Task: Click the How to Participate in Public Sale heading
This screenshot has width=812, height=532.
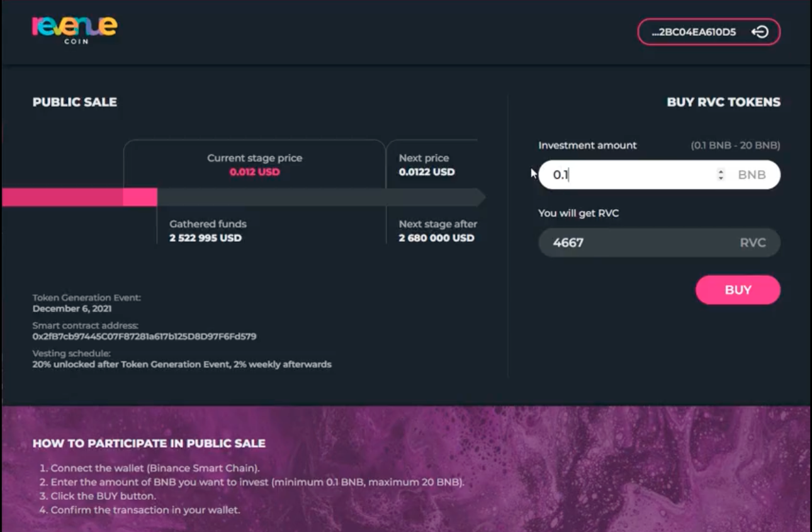Action: pyautogui.click(x=149, y=443)
